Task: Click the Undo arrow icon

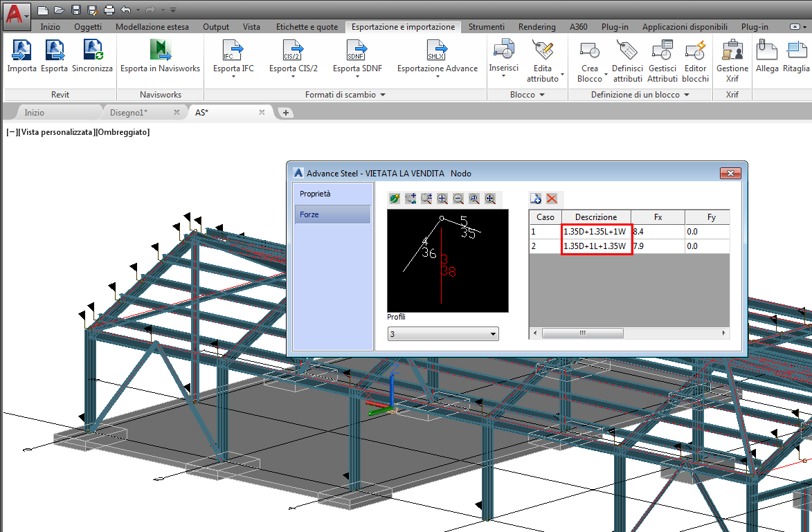Action: tap(126, 10)
